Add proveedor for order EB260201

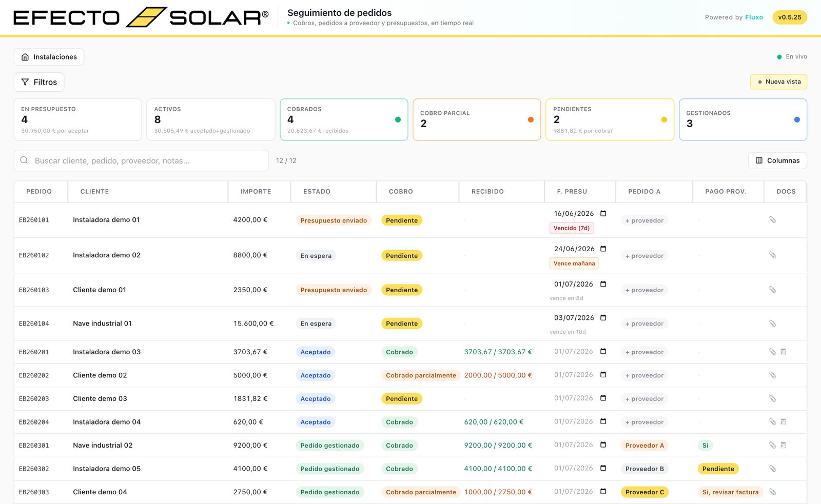(x=644, y=352)
